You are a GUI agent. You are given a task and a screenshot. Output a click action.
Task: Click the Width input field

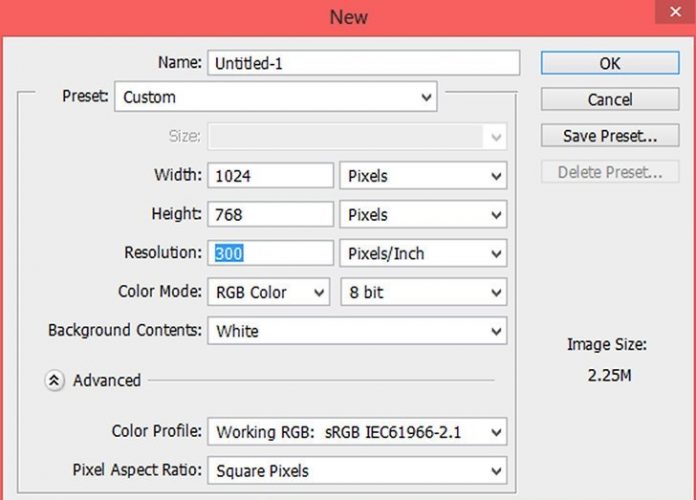coord(270,176)
